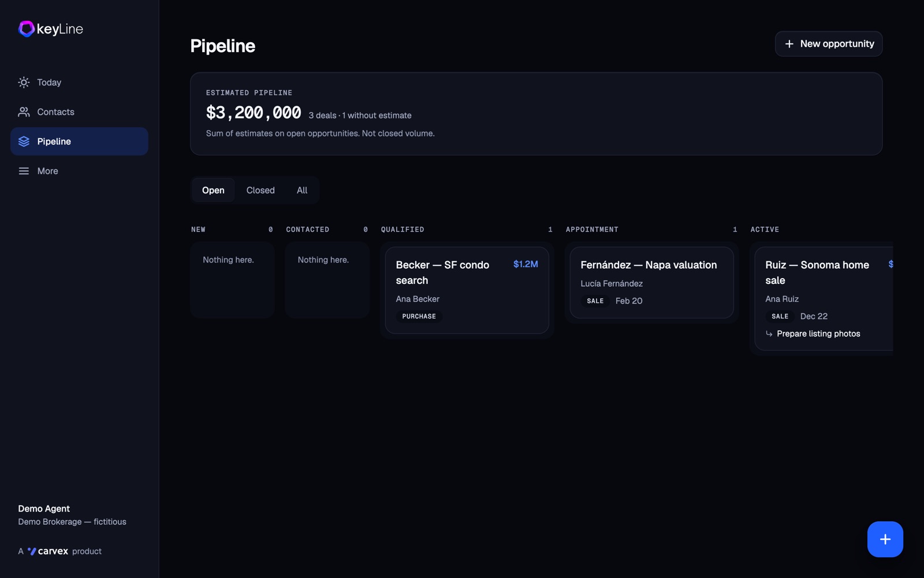Click the '3 deals · 1 without estimate' text
Viewport: 924px width, 578px height.
click(360, 116)
